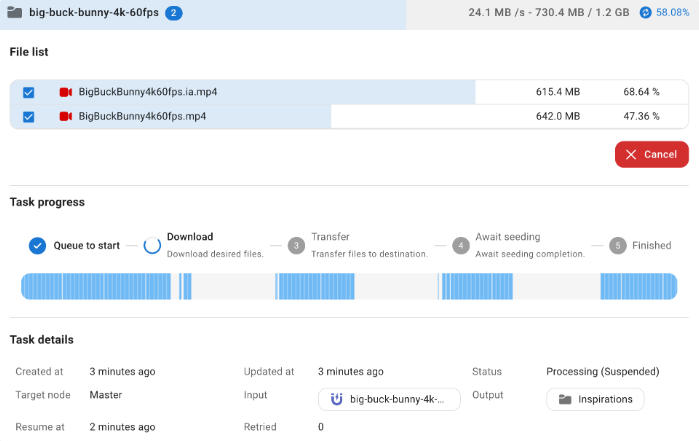The image size is (699, 441).
Task: Select the Transfer step number 3
Action: pyautogui.click(x=296, y=245)
